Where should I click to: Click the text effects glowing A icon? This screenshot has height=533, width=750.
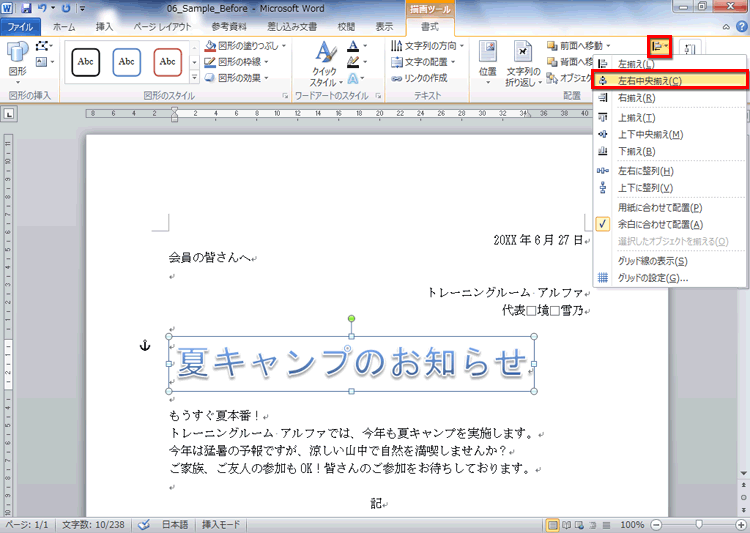(x=353, y=78)
